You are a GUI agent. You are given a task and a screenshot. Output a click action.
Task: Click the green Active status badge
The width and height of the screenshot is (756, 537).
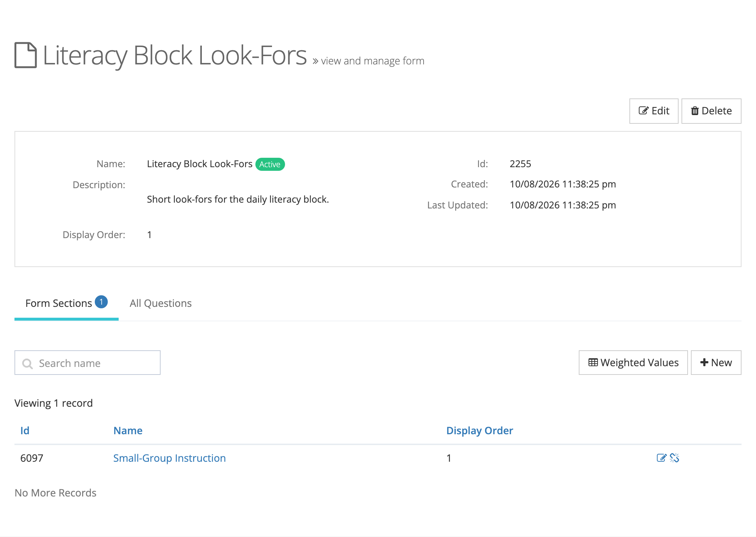click(x=270, y=164)
